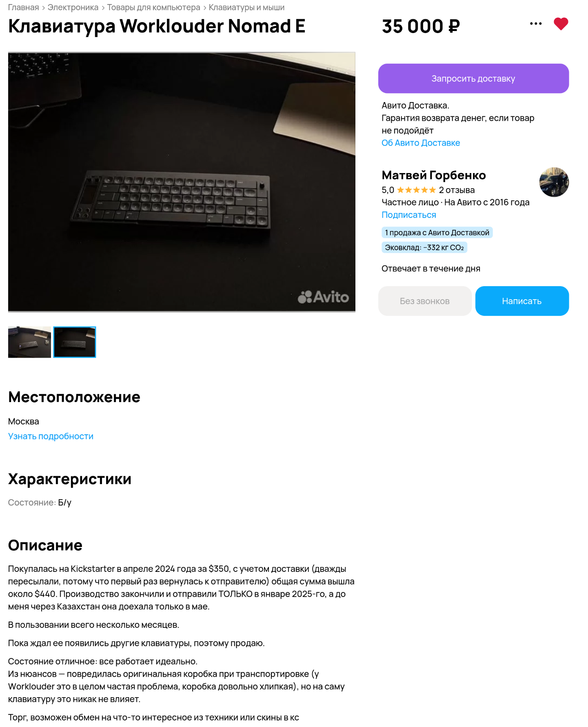
Task: Select the second highlighted photo thumbnail
Action: (x=75, y=342)
